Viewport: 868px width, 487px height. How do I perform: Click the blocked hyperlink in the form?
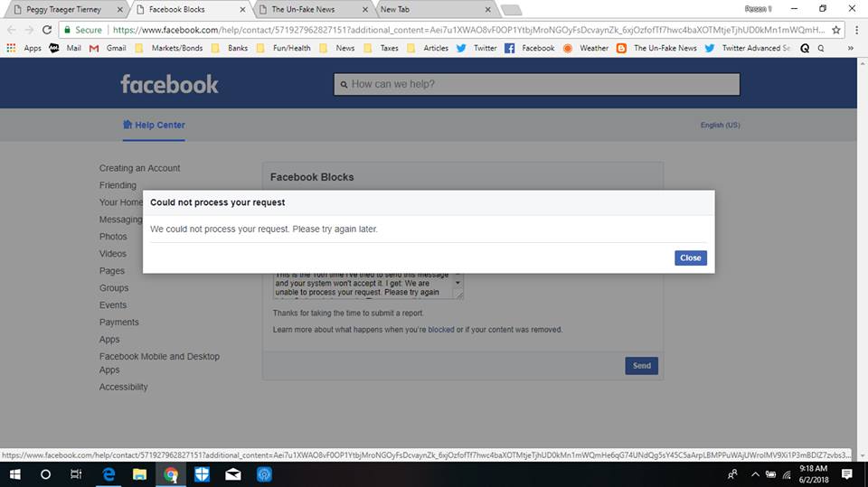[440, 330]
